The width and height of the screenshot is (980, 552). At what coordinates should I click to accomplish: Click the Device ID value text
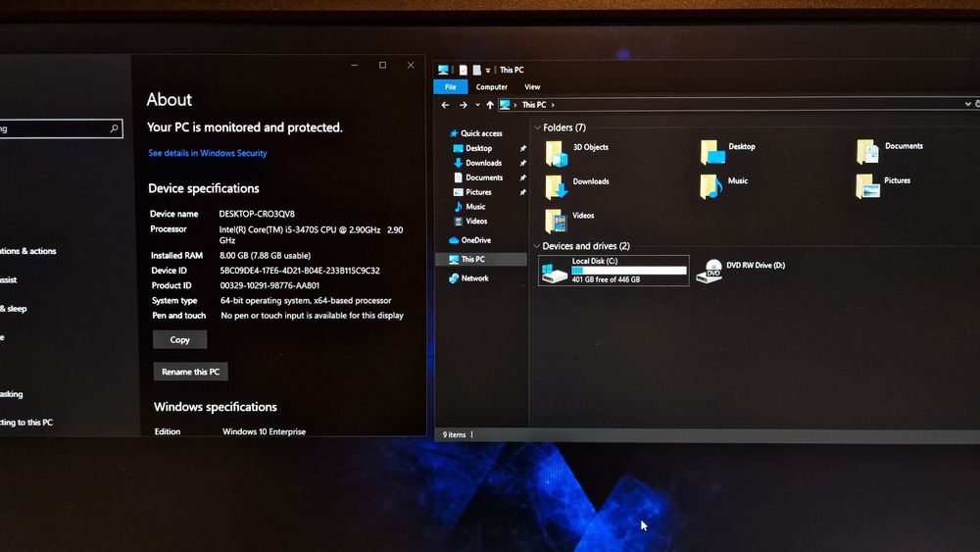coord(300,271)
